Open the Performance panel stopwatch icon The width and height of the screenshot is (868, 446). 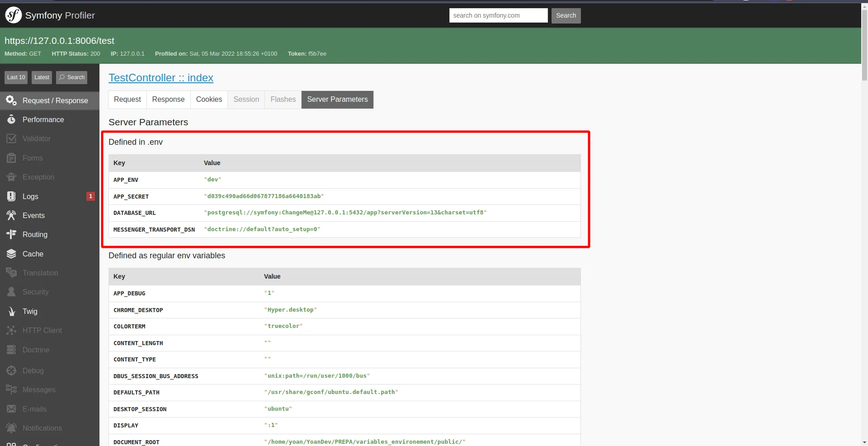(11, 119)
